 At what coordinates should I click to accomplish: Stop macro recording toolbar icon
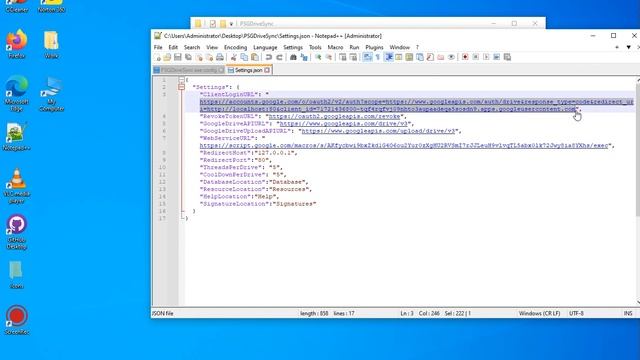pyautogui.click(x=476, y=57)
